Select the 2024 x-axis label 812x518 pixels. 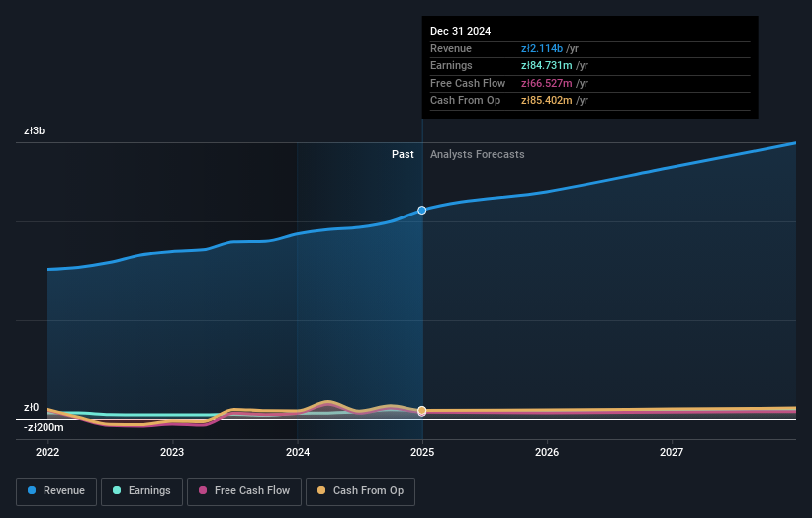coord(298,452)
